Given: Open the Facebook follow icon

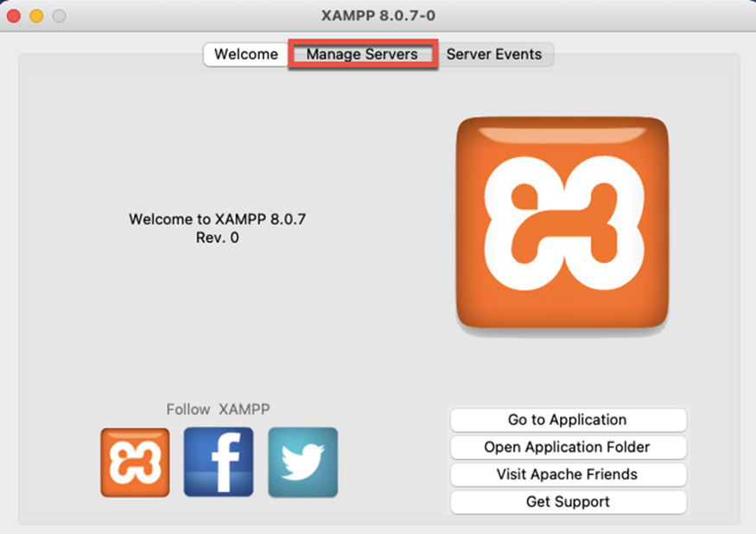Looking at the screenshot, I should click(219, 462).
